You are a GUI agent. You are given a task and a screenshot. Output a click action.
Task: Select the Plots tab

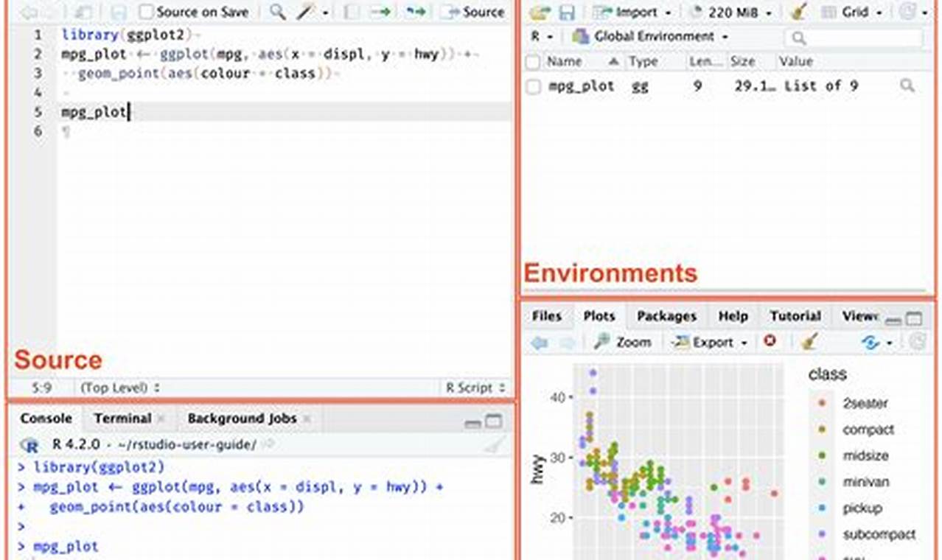(599, 315)
